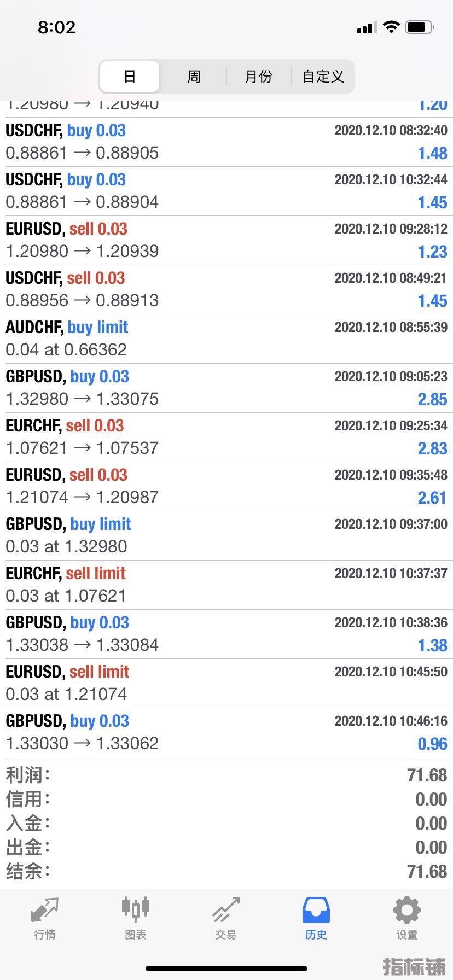Select USDCHF sell 0.03 trade row
The width and height of the screenshot is (453, 980).
[x=226, y=290]
